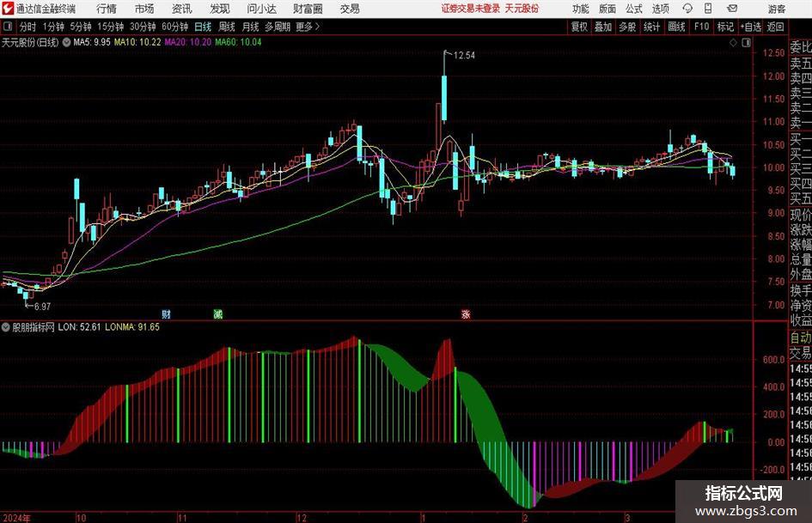Open the 多周期 multi-period view
The width and height of the screenshot is (812, 523).
click(x=278, y=27)
